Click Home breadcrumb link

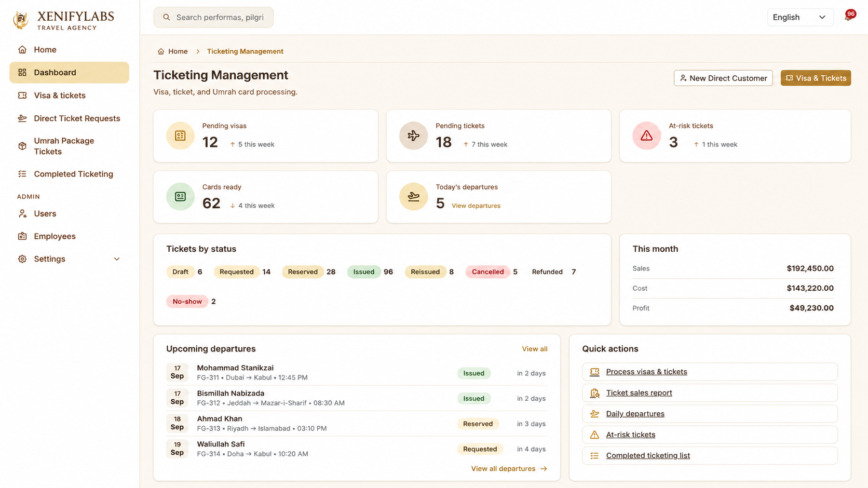(178, 51)
